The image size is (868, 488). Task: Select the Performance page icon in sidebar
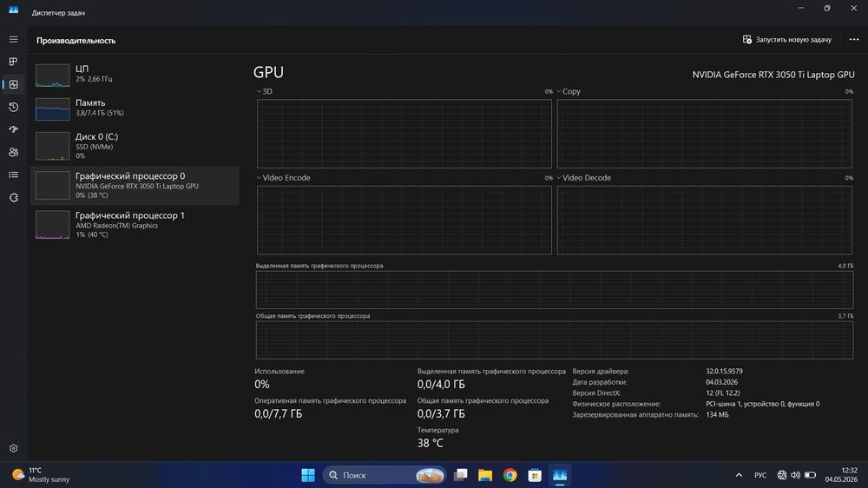(x=13, y=84)
